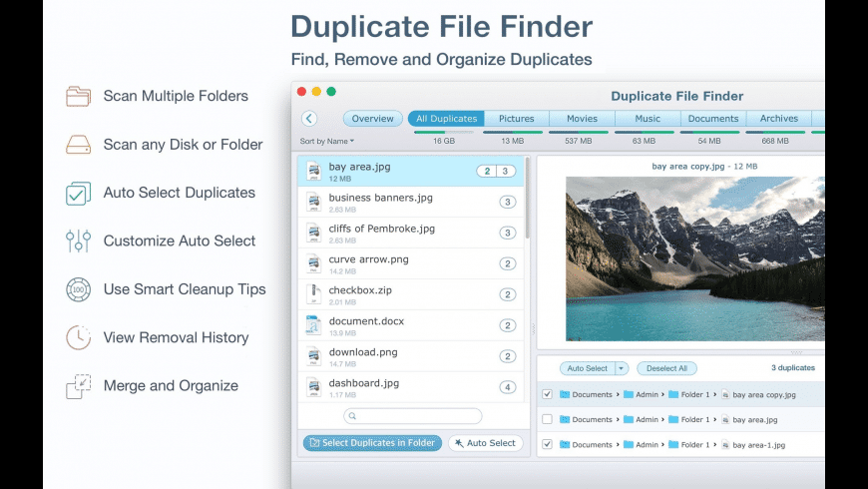Screen dimensions: 868x489
Task: Click the Smart Cleanup Tips badge icon
Action: 78,289
